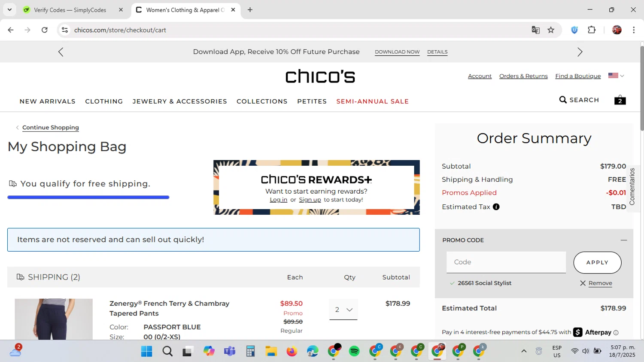
Task: Open the Windows Start menu
Action: click(146, 351)
